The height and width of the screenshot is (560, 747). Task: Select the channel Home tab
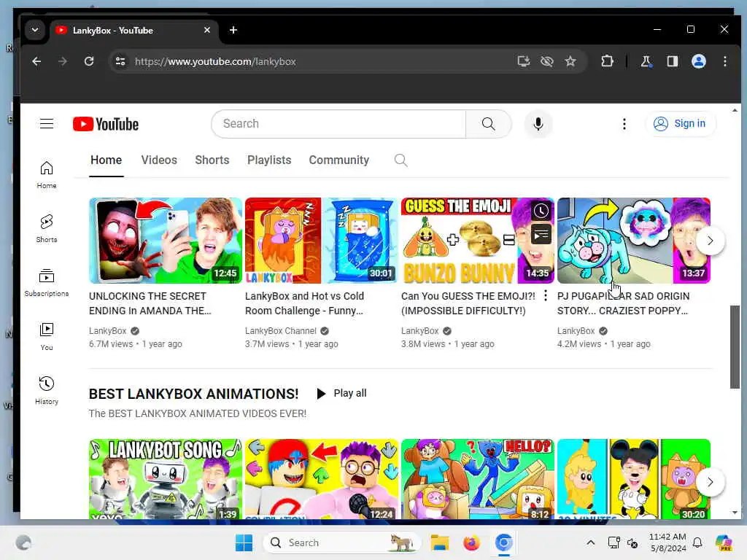(x=107, y=160)
